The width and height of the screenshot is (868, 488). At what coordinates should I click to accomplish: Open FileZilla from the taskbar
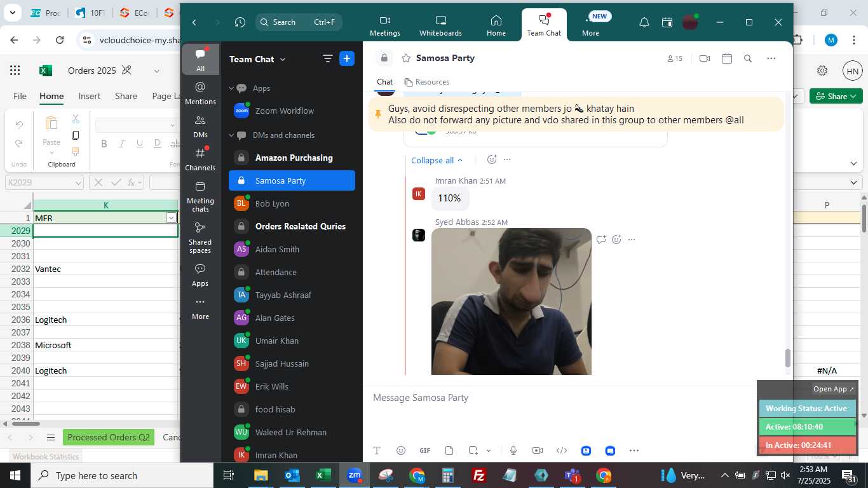[479, 475]
